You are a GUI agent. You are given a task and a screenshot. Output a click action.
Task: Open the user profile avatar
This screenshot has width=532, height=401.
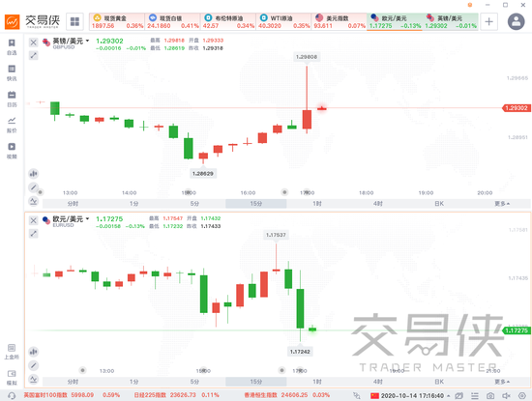pyautogui.click(x=517, y=21)
